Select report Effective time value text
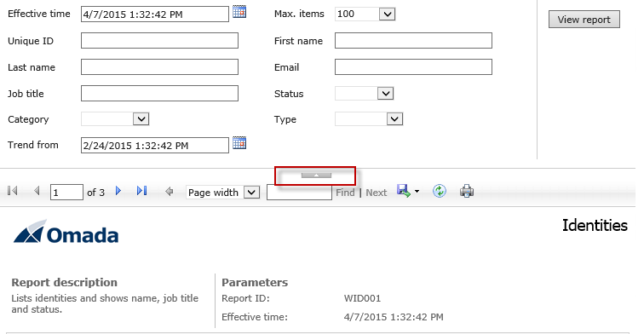Image resolution: width=644 pixels, height=334 pixels. click(394, 317)
